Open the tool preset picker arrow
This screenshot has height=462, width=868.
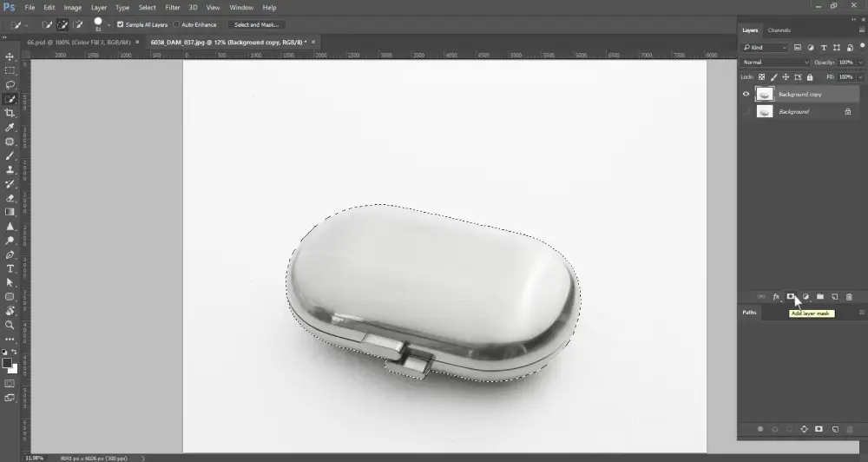coord(26,25)
